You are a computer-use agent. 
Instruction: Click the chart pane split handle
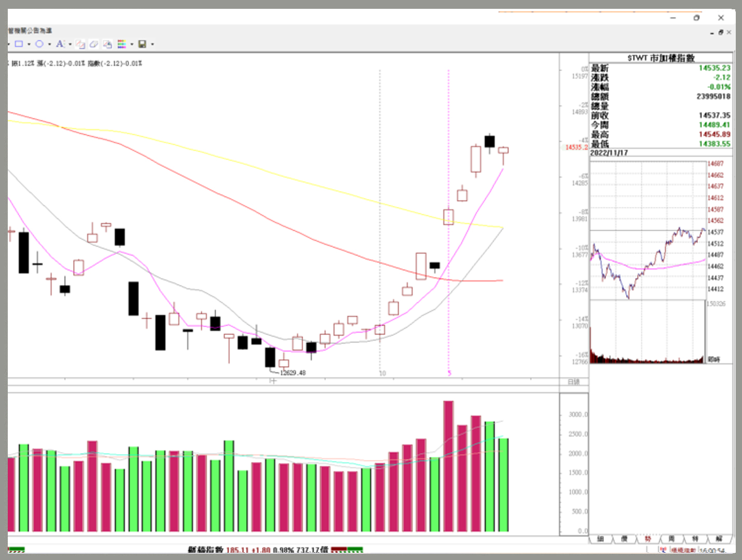pyautogui.click(x=273, y=381)
